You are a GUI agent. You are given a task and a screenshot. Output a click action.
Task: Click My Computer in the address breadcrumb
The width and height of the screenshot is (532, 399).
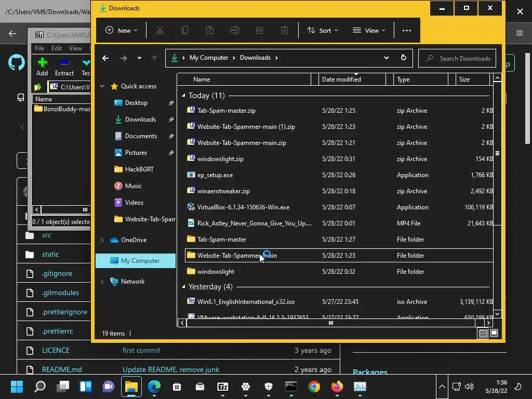click(209, 58)
